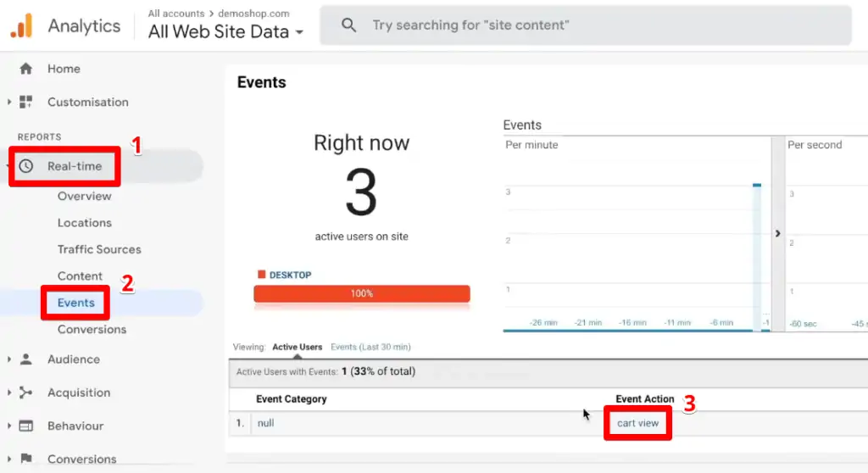Expand the bottom Conversions section arrow

click(8, 459)
